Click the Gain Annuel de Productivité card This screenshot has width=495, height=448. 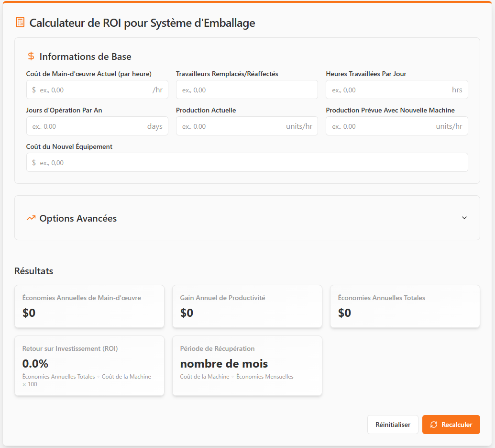pyautogui.click(x=247, y=306)
